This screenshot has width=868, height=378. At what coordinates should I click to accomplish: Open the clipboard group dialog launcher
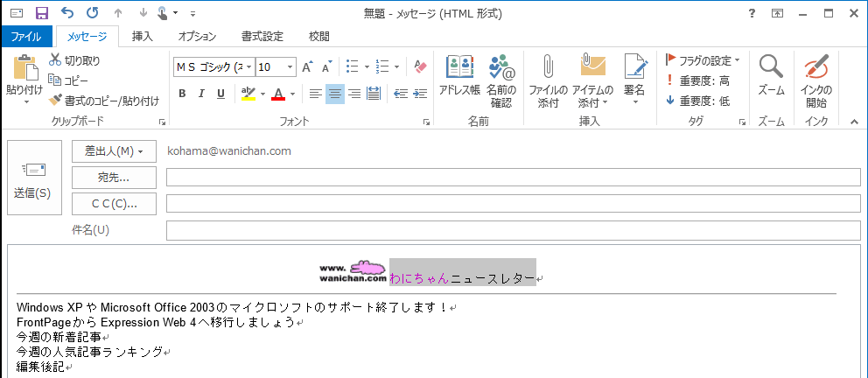(x=162, y=122)
